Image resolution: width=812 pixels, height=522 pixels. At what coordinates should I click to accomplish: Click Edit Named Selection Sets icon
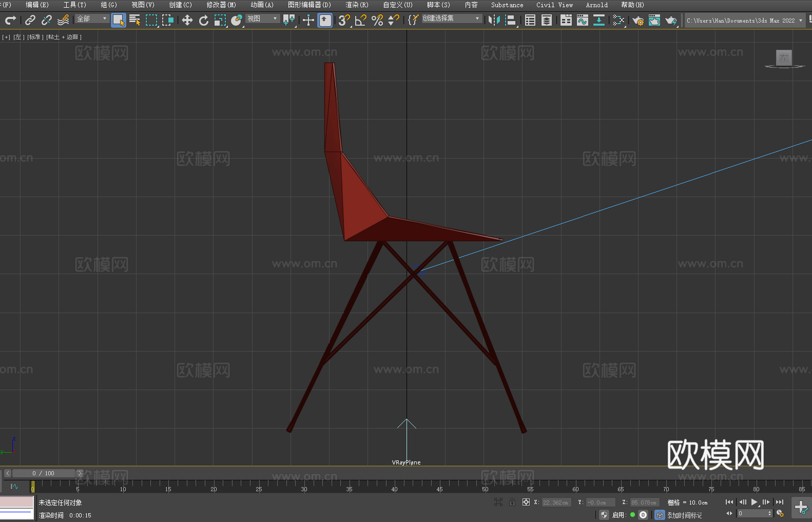click(x=413, y=20)
